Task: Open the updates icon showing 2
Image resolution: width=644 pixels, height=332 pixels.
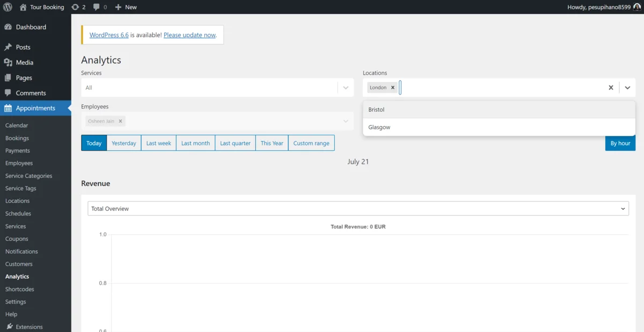Action: pos(78,7)
